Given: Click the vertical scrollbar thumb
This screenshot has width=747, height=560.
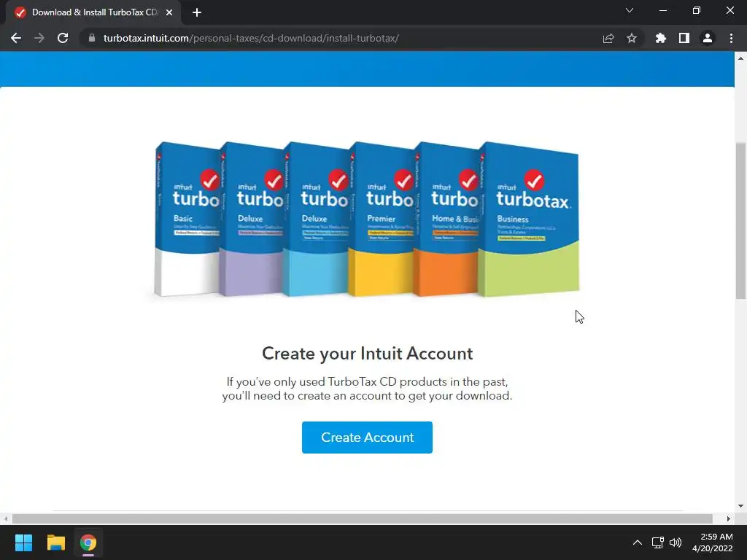Looking at the screenshot, I should click(x=740, y=220).
